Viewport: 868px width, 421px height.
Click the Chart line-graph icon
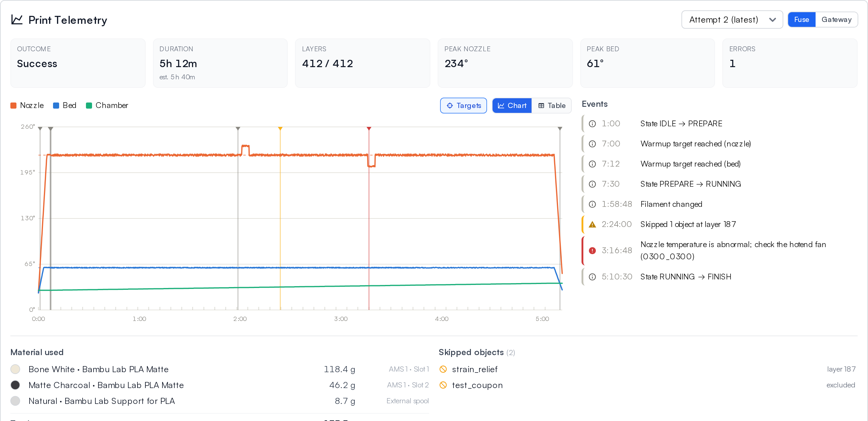(501, 106)
